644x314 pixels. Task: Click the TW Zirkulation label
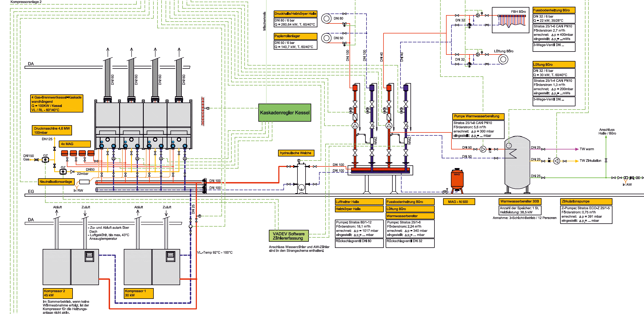[x=590, y=161]
